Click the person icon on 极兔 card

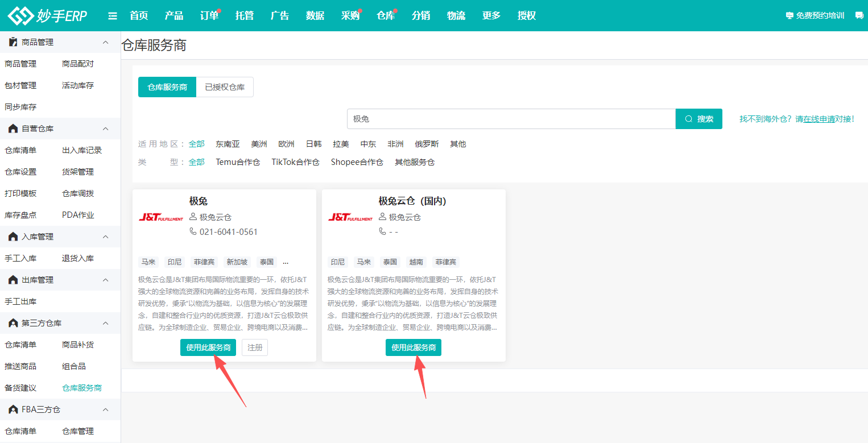(x=193, y=217)
